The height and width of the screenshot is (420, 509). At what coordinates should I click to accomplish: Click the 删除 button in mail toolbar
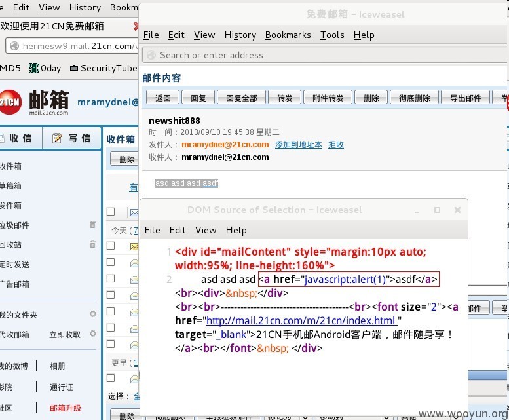(371, 98)
